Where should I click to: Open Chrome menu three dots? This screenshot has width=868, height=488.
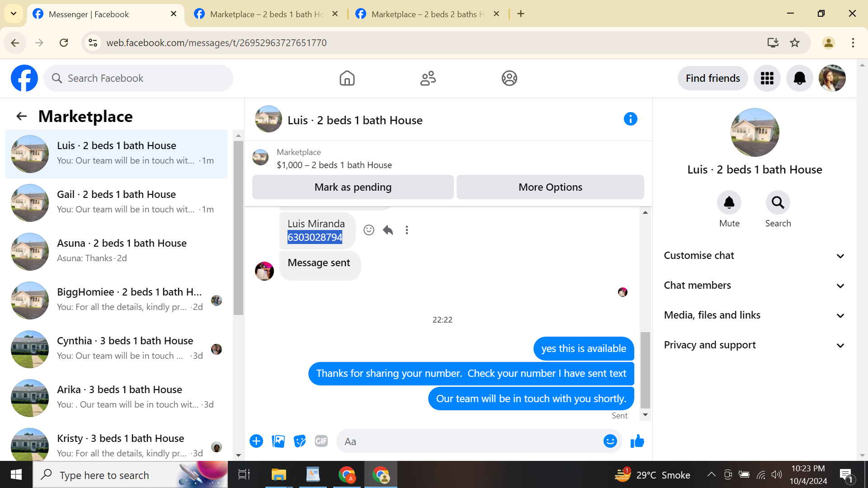pos(853,42)
